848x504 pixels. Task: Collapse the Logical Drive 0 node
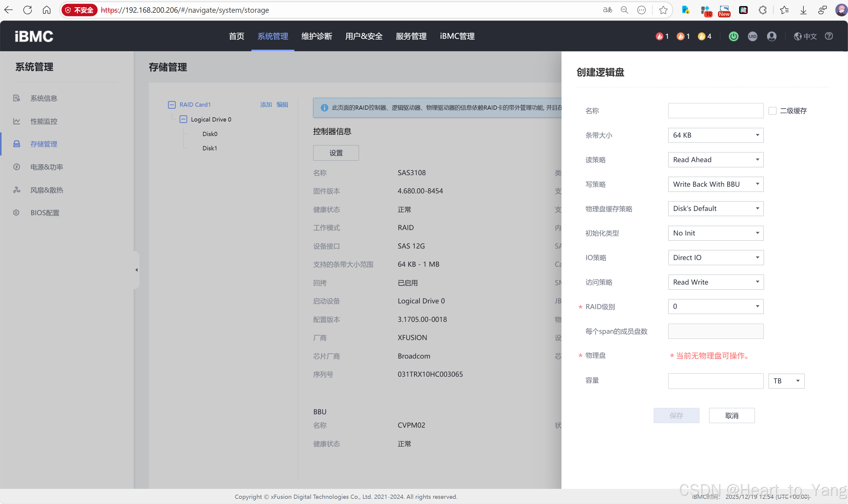(x=183, y=119)
